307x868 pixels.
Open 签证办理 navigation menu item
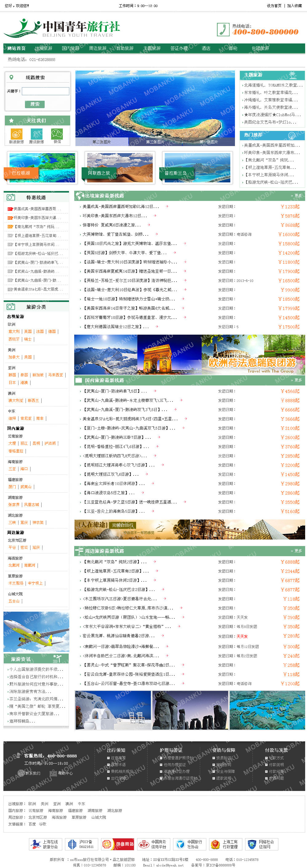coord(179,48)
